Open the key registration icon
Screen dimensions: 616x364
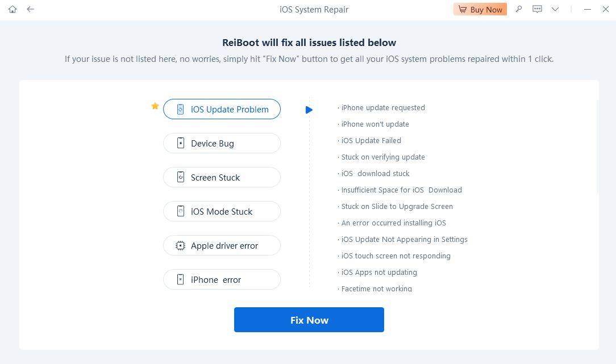point(519,9)
